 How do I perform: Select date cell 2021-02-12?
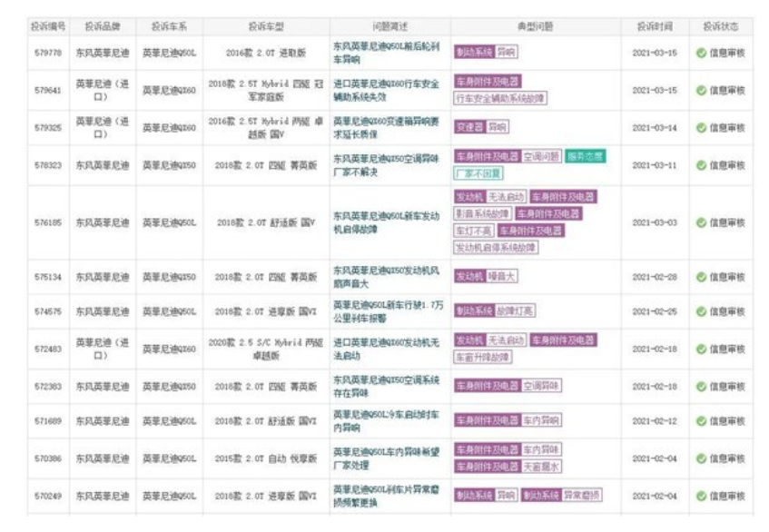coord(655,421)
